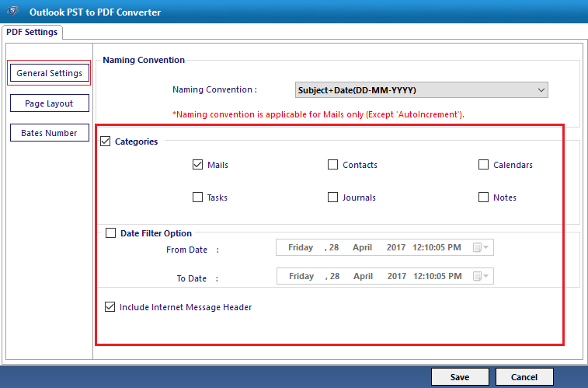Uncheck the Categories checkbox
The image size is (588, 388).
pyautogui.click(x=106, y=142)
